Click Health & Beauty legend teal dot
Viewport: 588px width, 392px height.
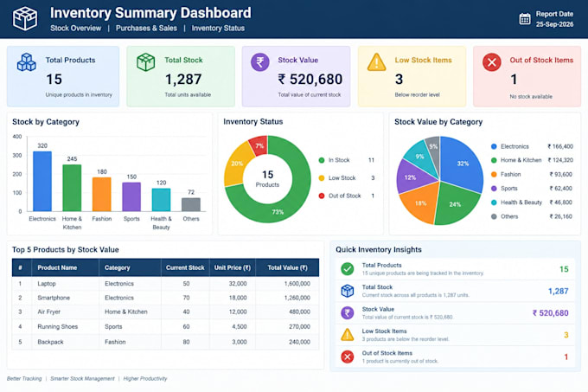click(494, 202)
